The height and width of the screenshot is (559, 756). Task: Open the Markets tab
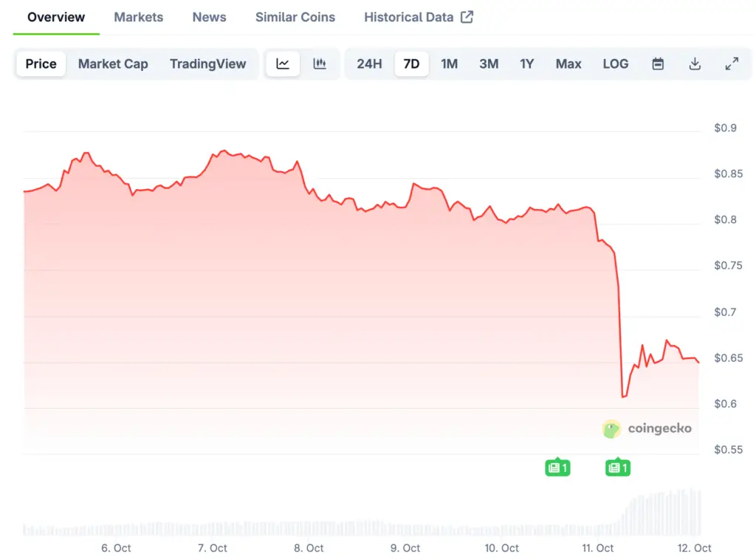(138, 17)
